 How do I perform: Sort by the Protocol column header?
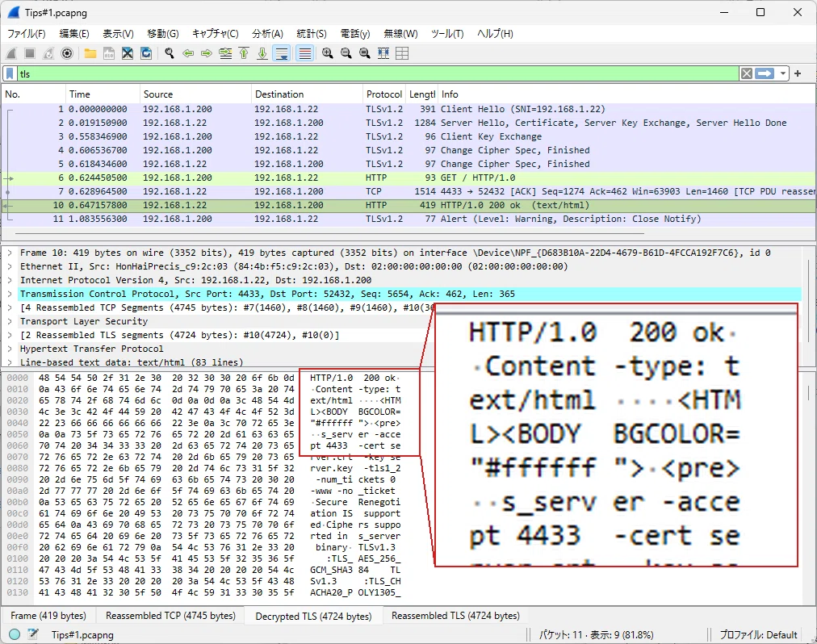(384, 94)
